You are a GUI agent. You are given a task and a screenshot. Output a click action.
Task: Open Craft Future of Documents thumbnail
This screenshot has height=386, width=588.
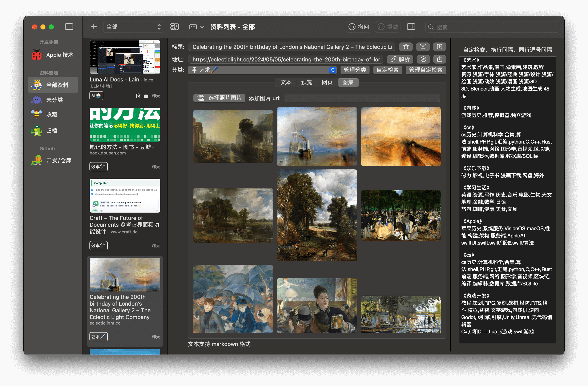coord(125,196)
